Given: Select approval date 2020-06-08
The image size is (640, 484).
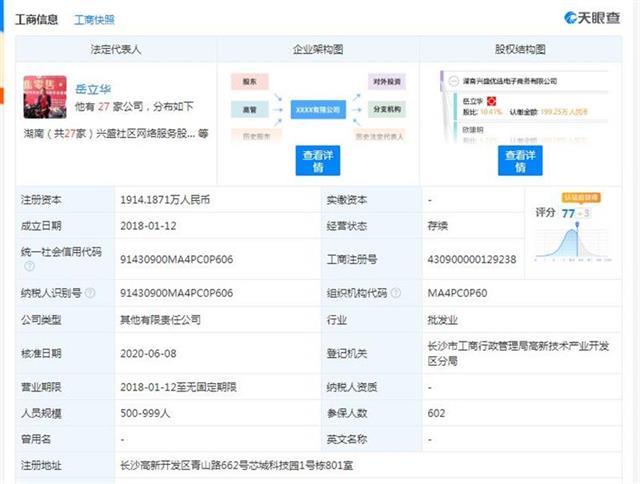Looking at the screenshot, I should pyautogui.click(x=148, y=353).
